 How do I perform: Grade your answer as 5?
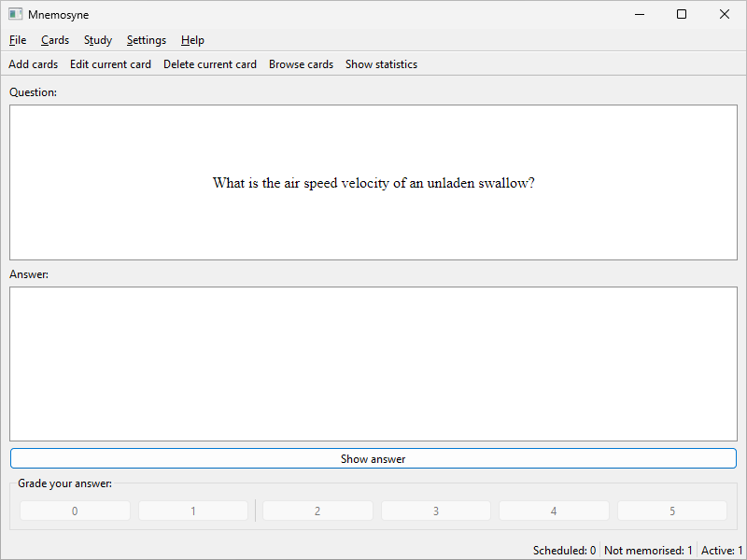[671, 511]
